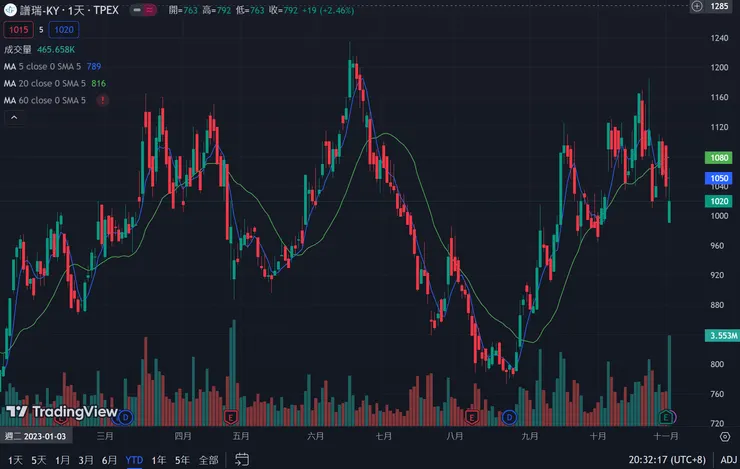Image resolution: width=740 pixels, height=469 pixels.
Task: Click the red 1015 sell price button
Action: pos(18,30)
